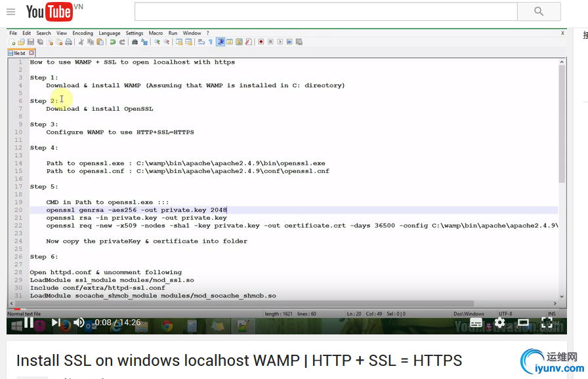The width and height of the screenshot is (588, 379).
Task: Toggle Word wrap toolbar icon
Action: [201, 42]
